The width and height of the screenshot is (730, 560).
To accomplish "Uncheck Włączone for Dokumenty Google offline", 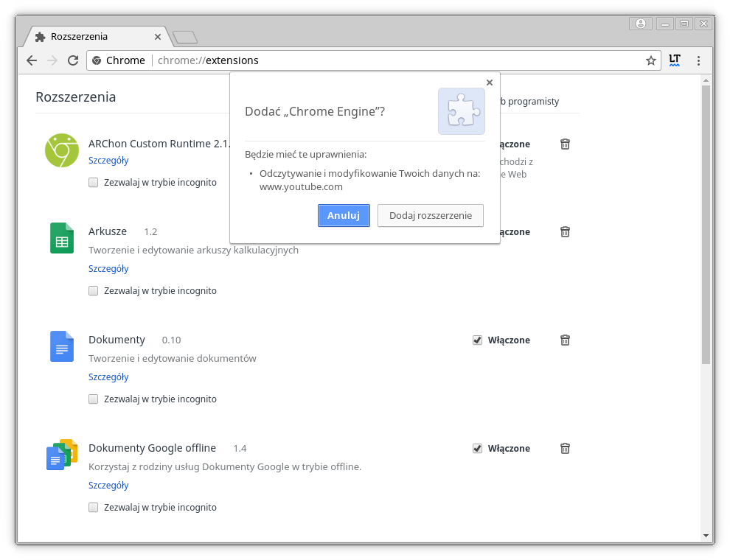I will click(477, 449).
